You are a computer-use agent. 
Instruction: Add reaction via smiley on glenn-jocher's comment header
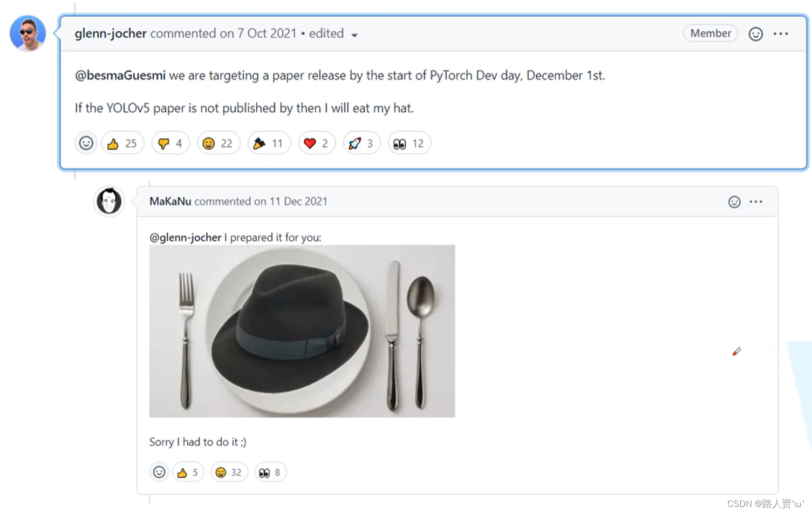tap(755, 34)
